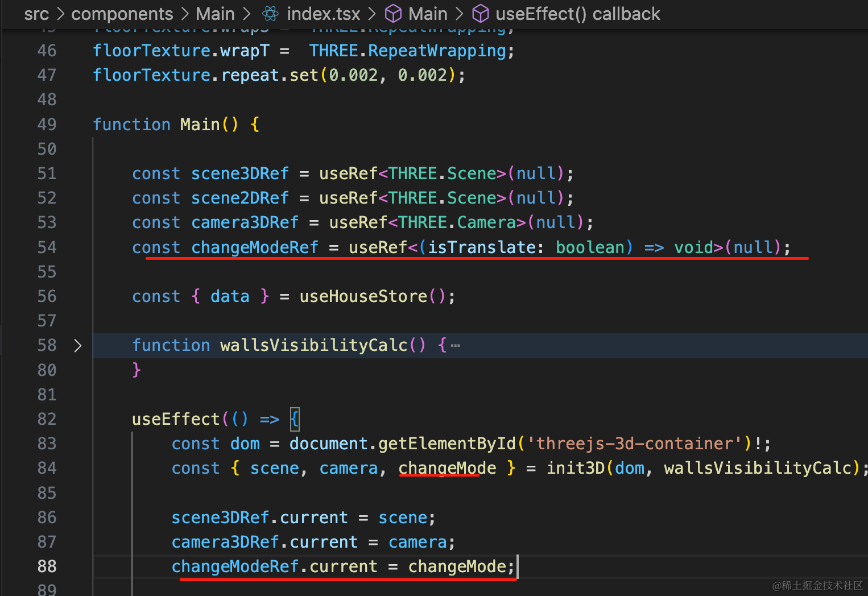The image size is (868, 596).
Task: Click 'changeMode' in destructuring on line 84
Action: point(447,468)
